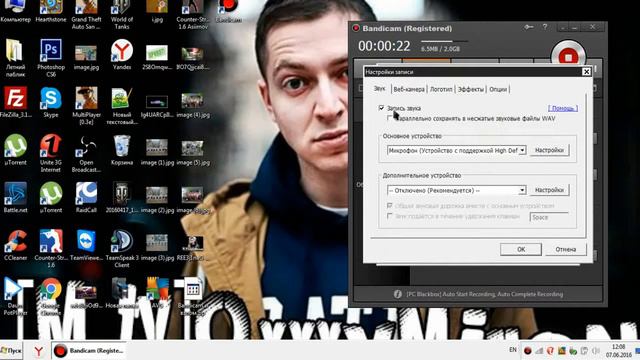Toggle the push-to-talk key hold checkbox
The height and width of the screenshot is (360, 640).
point(389,216)
